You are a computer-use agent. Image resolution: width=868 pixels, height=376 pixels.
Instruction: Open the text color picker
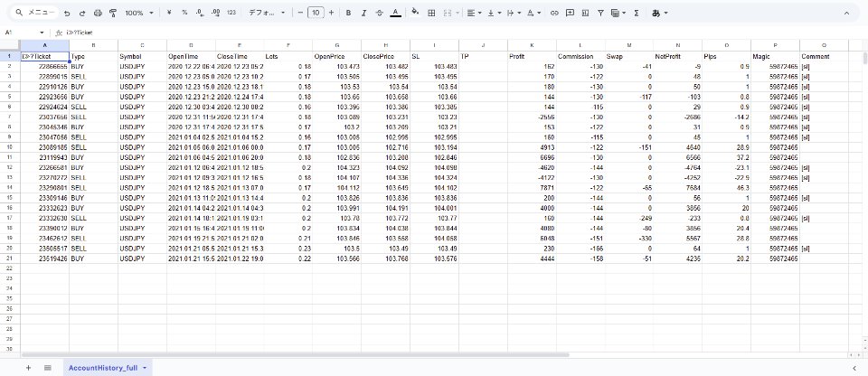coord(395,13)
